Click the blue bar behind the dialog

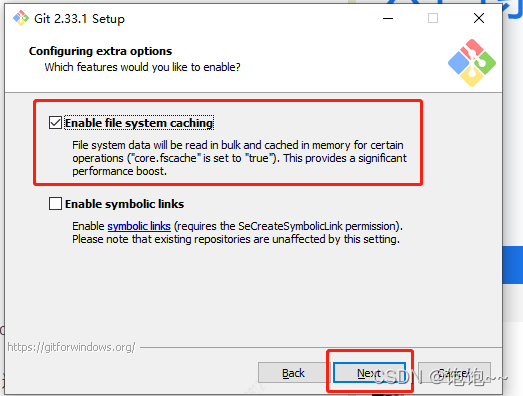pos(513,265)
